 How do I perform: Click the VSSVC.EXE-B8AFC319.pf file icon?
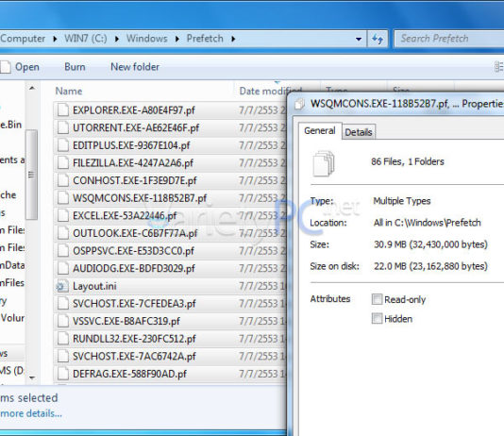pos(63,321)
